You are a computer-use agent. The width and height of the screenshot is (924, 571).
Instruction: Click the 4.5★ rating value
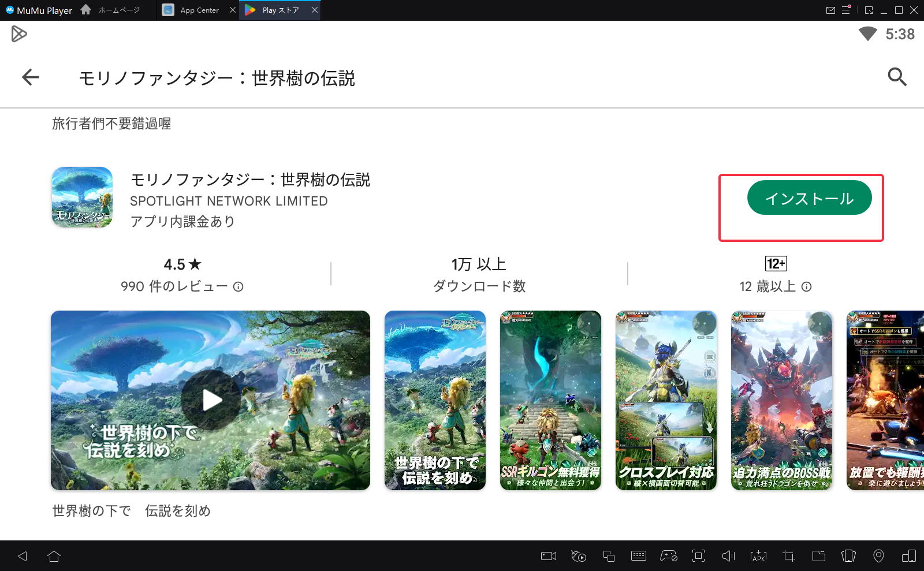coord(182,264)
